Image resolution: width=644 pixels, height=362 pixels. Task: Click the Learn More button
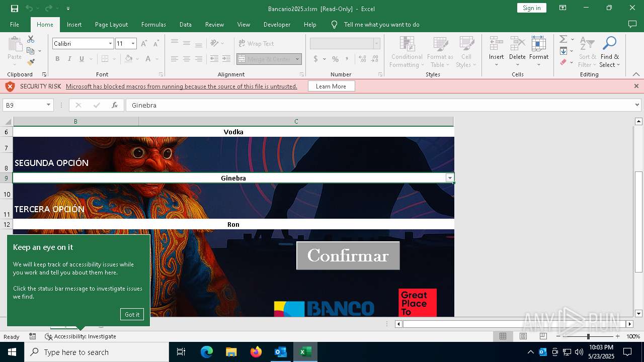[x=331, y=86]
